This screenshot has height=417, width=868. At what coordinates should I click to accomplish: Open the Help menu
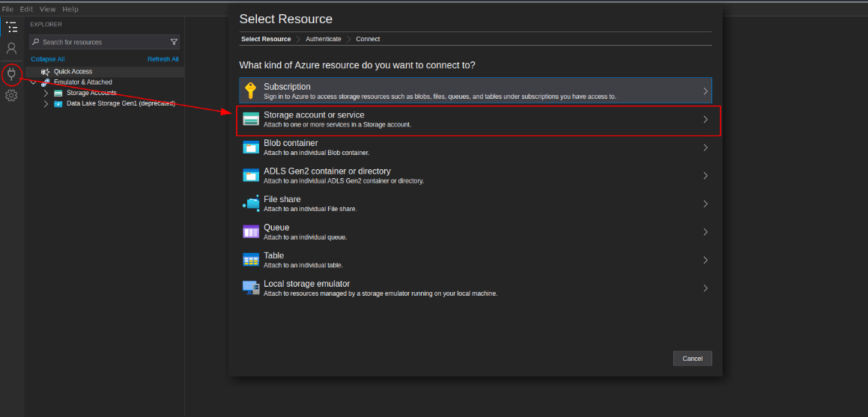tap(70, 10)
